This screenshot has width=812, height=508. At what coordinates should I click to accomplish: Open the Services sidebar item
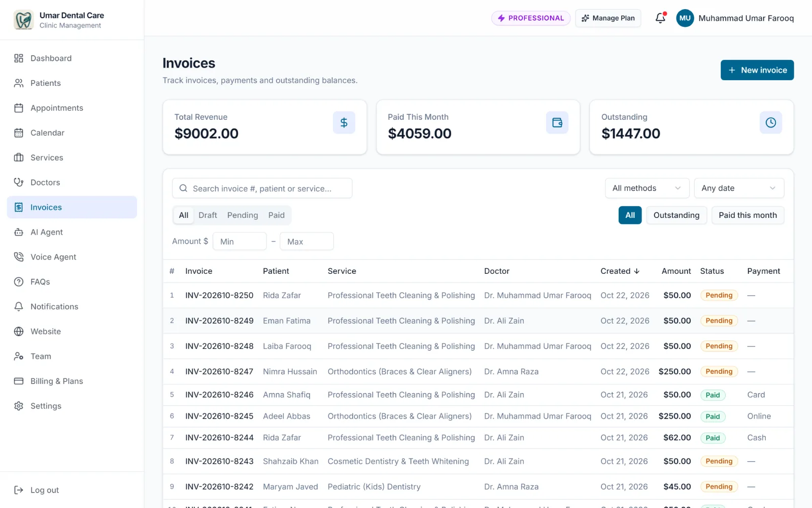pos(72,157)
